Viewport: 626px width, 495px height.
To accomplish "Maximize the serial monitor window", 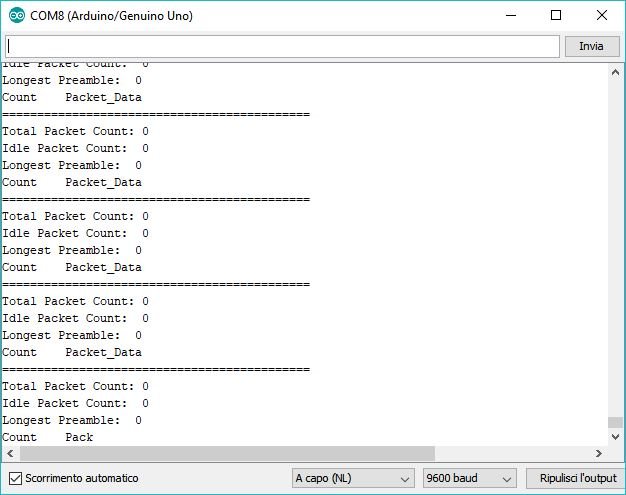I will pyautogui.click(x=556, y=16).
